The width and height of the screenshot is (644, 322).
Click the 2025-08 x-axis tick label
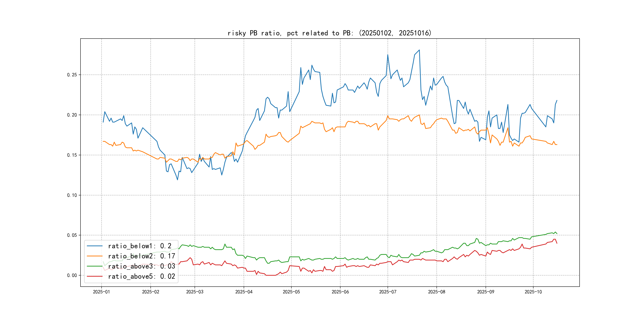click(x=436, y=292)
